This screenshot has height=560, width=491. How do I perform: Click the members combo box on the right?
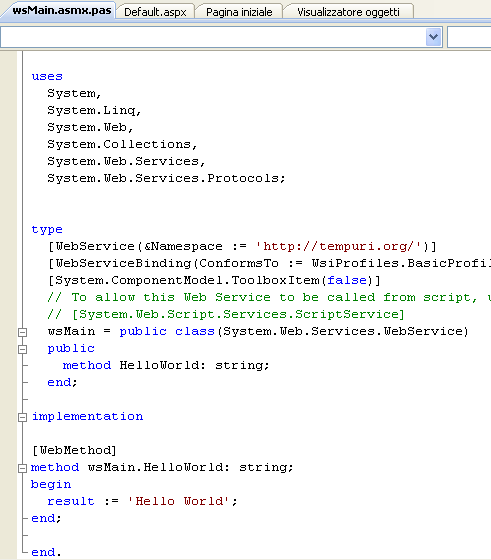coord(469,37)
